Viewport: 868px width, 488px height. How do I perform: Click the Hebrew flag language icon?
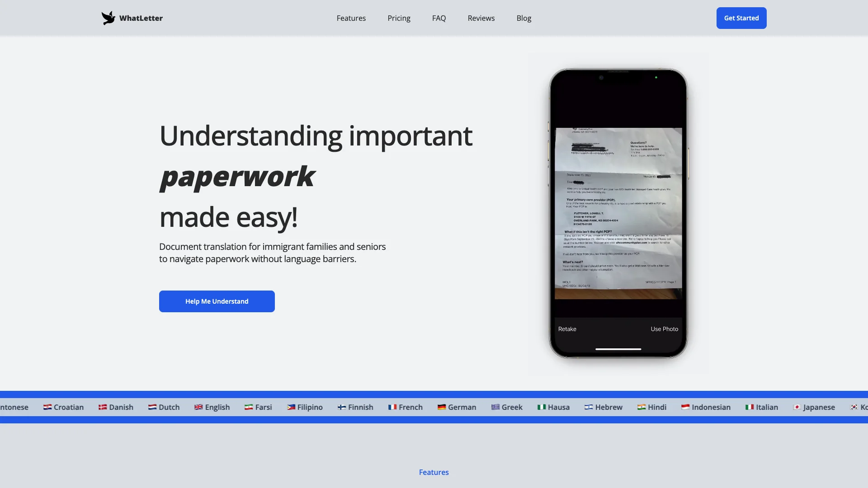coord(588,406)
